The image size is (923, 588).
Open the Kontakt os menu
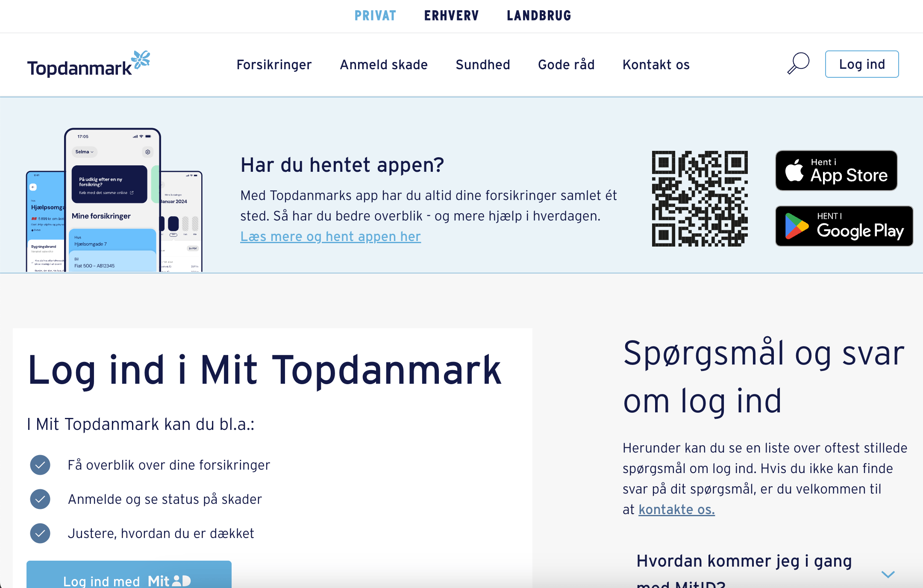[x=656, y=65]
